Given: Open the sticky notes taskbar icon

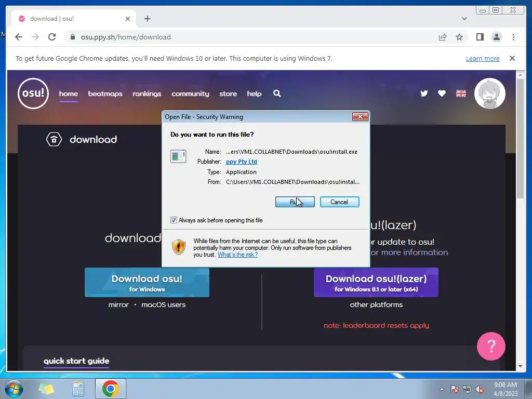Looking at the screenshot, I should click(46, 389).
